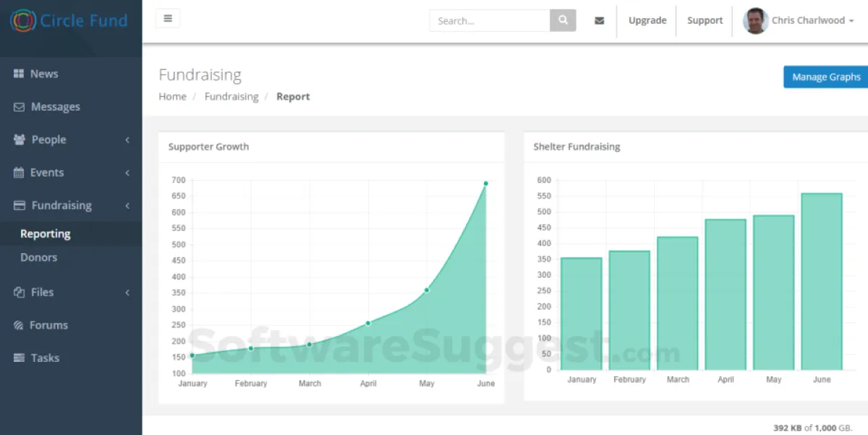This screenshot has height=435, width=868.
Task: Expand the People sidebar section
Action: click(x=48, y=140)
